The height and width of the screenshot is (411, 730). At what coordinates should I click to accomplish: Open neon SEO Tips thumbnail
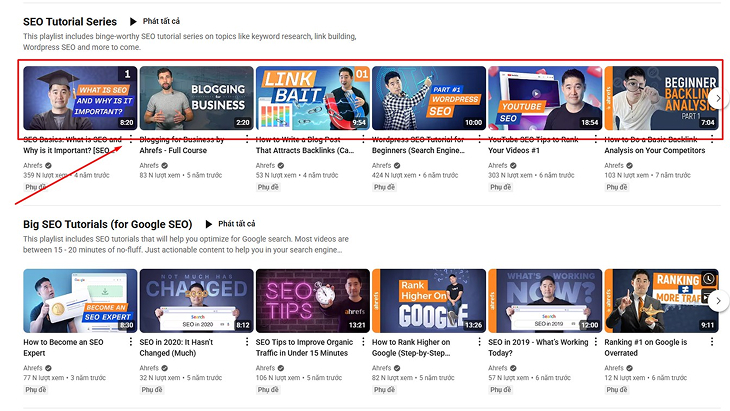click(313, 301)
